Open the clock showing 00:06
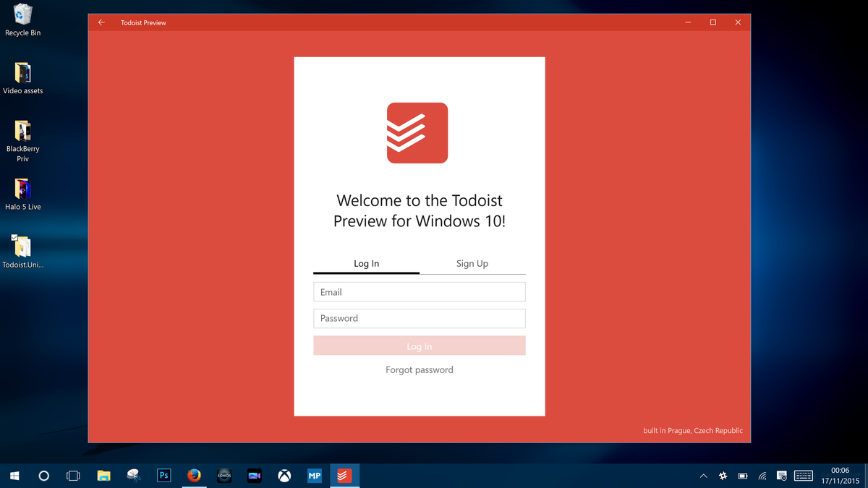 pyautogui.click(x=840, y=476)
